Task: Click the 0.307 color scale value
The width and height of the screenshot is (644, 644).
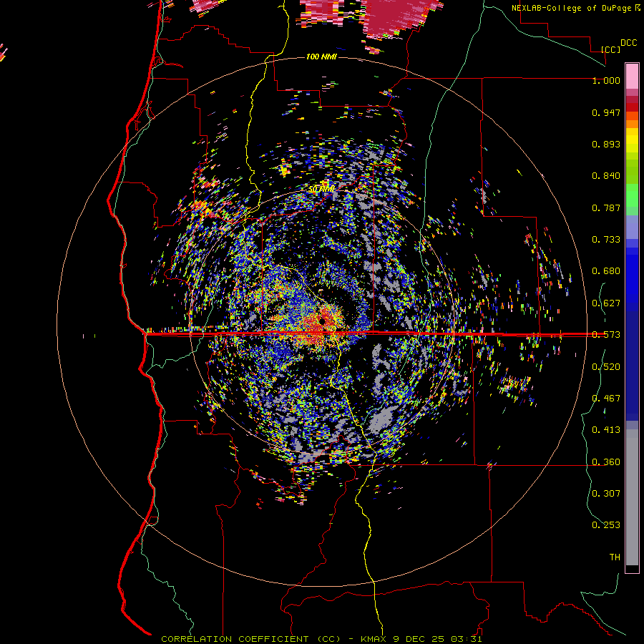Action: coord(606,493)
